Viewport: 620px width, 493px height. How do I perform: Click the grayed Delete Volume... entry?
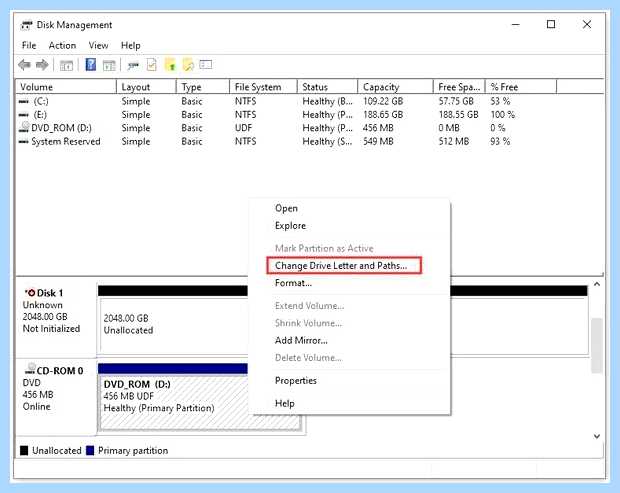coord(308,358)
